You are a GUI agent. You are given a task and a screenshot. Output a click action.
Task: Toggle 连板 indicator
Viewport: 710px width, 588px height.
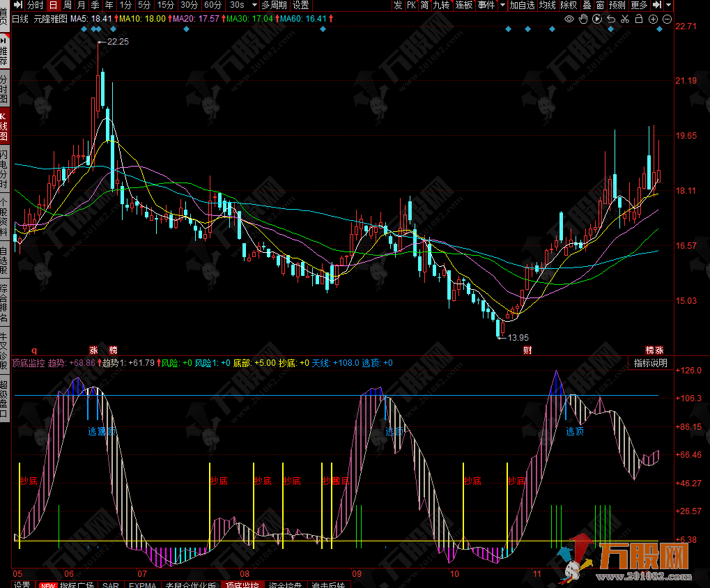(464, 5)
